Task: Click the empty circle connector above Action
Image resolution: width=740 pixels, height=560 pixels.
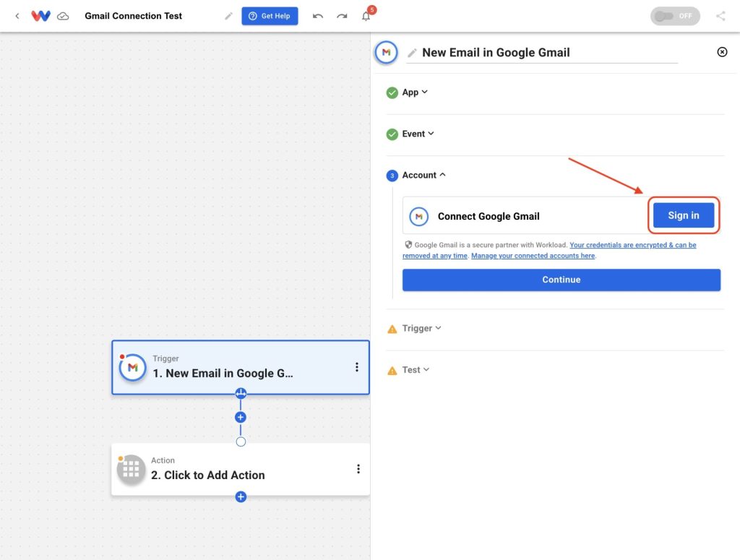Action: [x=241, y=442]
